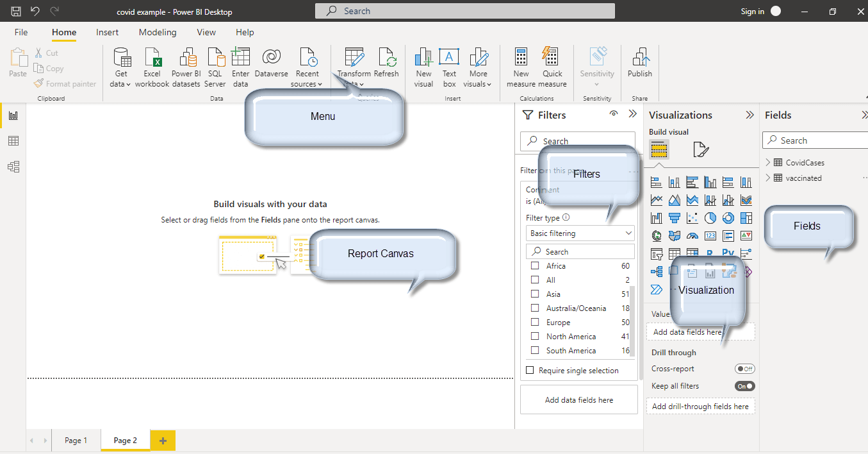Viewport: 868px width, 454px height.
Task: Click the Get data icon
Action: [120, 58]
